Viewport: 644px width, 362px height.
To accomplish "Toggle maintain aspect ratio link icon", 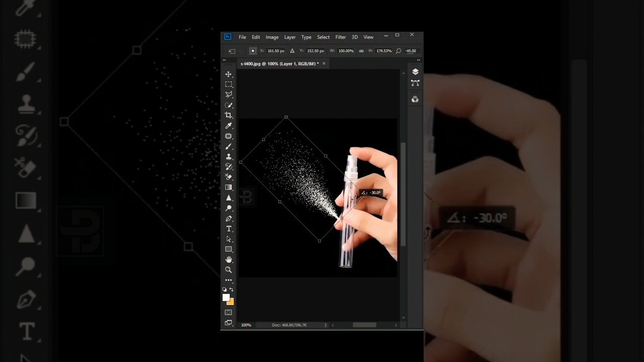I will tap(361, 51).
